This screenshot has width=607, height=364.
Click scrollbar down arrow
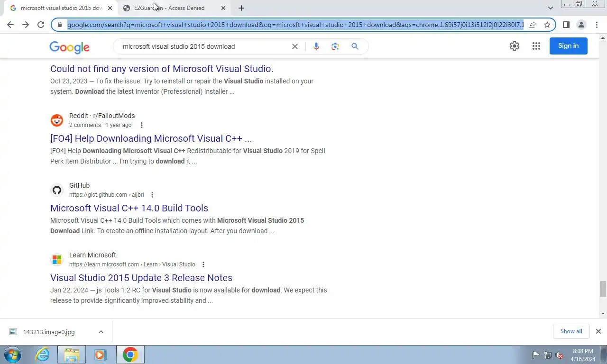603,314
